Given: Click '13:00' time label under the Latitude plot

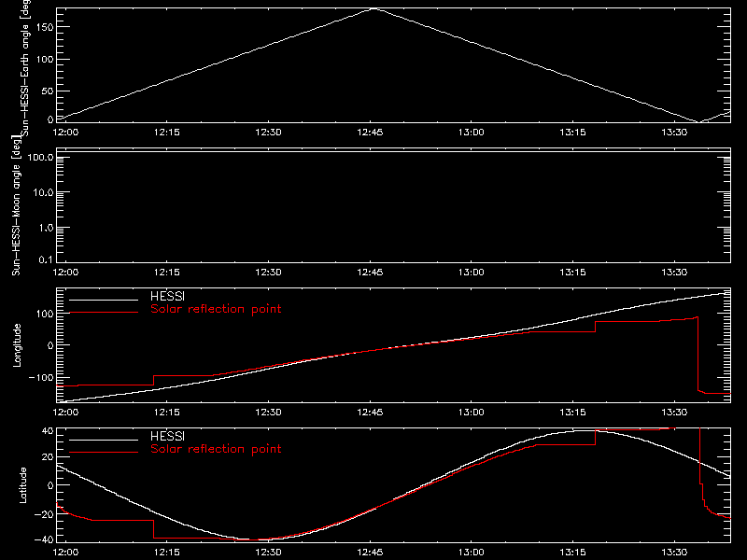Looking at the screenshot, I should tap(472, 553).
